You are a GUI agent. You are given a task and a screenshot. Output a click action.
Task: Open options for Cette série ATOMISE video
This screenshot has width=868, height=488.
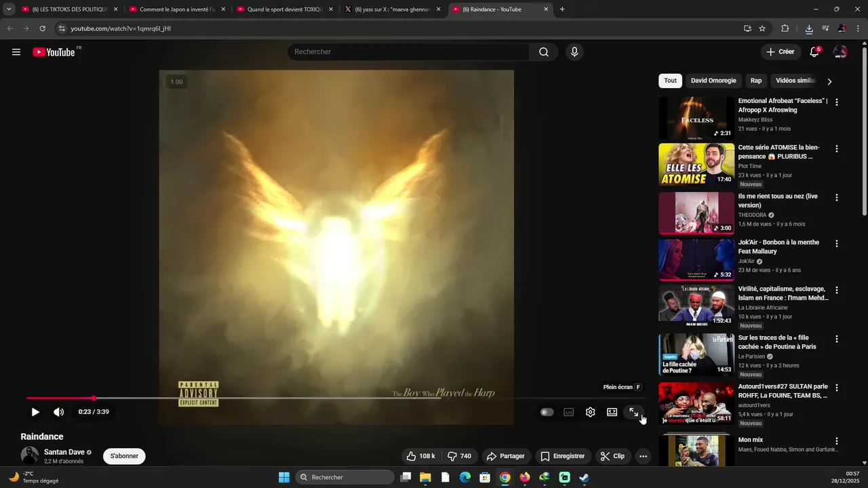pyautogui.click(x=837, y=148)
